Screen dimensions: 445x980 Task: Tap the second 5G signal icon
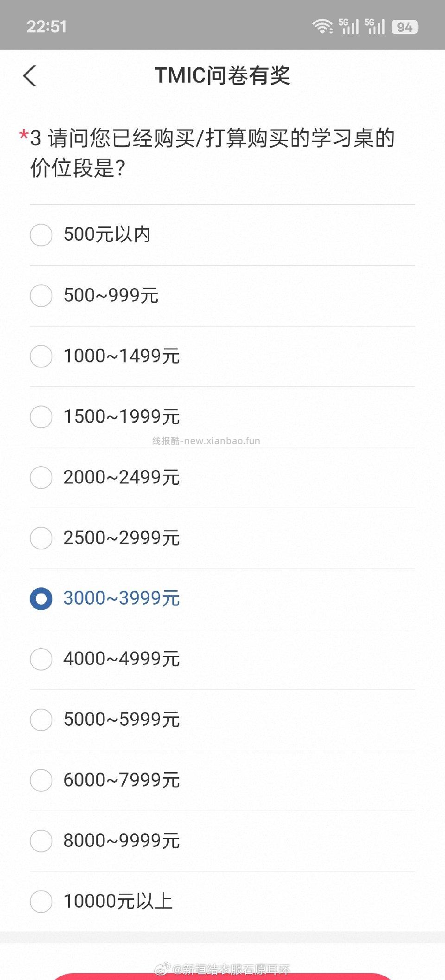pos(375,26)
